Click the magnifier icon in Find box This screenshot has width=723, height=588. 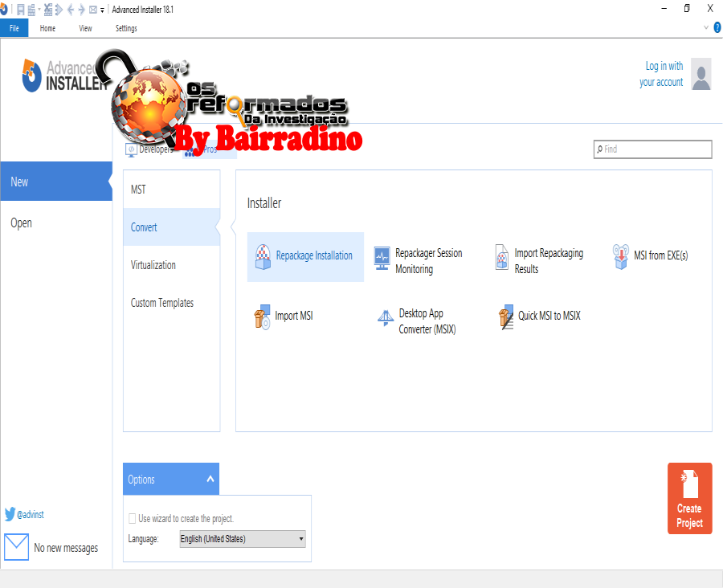click(x=599, y=149)
